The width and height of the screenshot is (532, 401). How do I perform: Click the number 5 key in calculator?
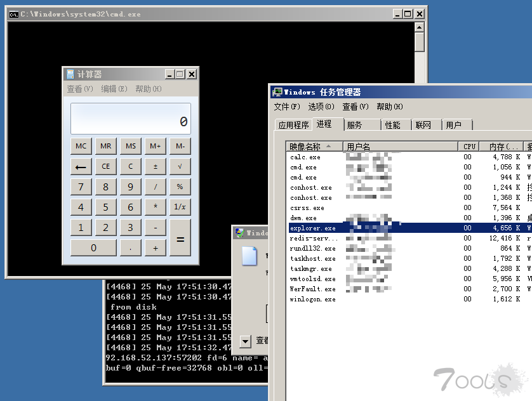click(106, 207)
